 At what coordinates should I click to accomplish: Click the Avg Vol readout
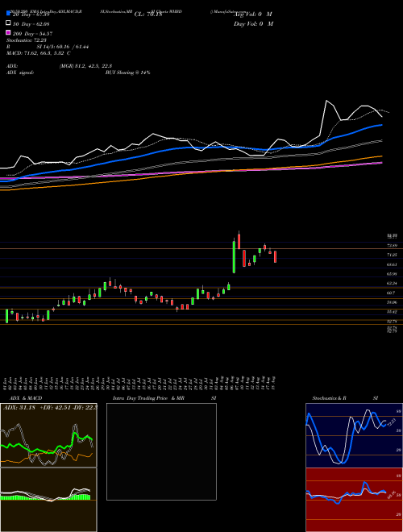click(x=253, y=15)
